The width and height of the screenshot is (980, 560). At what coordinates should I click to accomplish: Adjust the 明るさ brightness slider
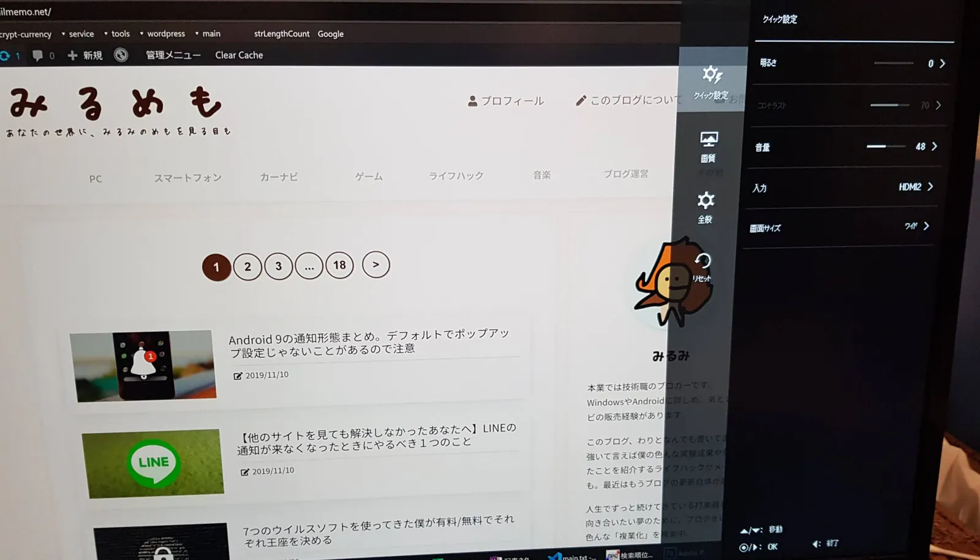[894, 63]
